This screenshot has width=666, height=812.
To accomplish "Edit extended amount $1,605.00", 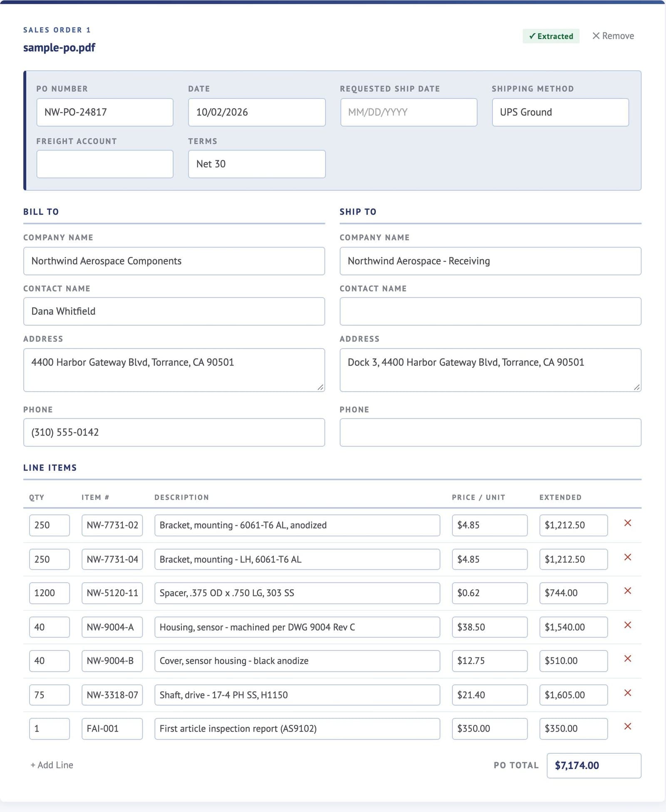I will [574, 695].
